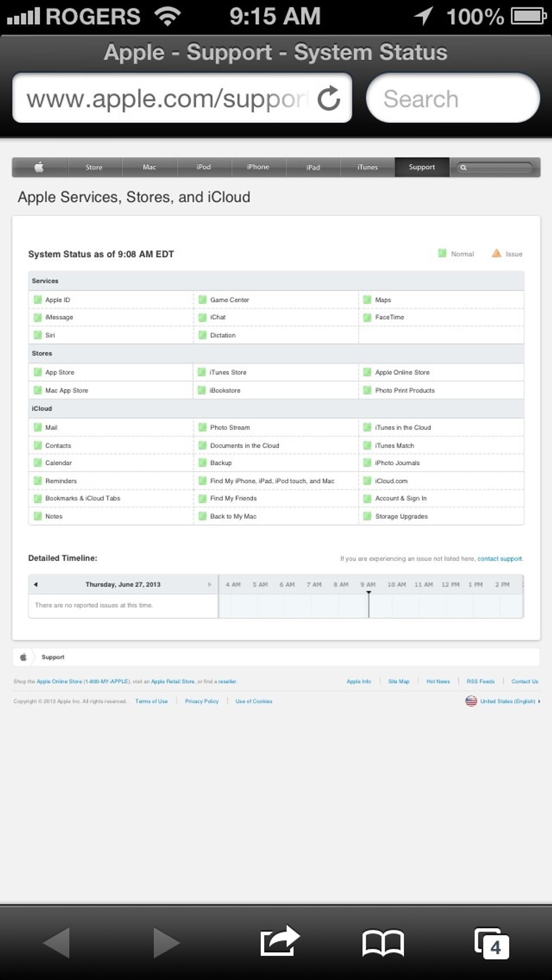This screenshot has width=552, height=980.
Task: Tap the Photo Print Products entry
Action: [405, 390]
